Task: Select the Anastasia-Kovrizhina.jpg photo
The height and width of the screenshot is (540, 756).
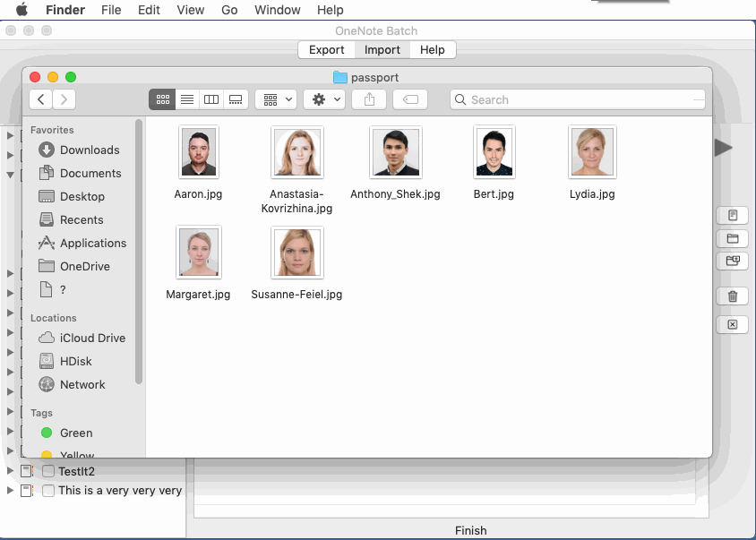Action: 297,152
